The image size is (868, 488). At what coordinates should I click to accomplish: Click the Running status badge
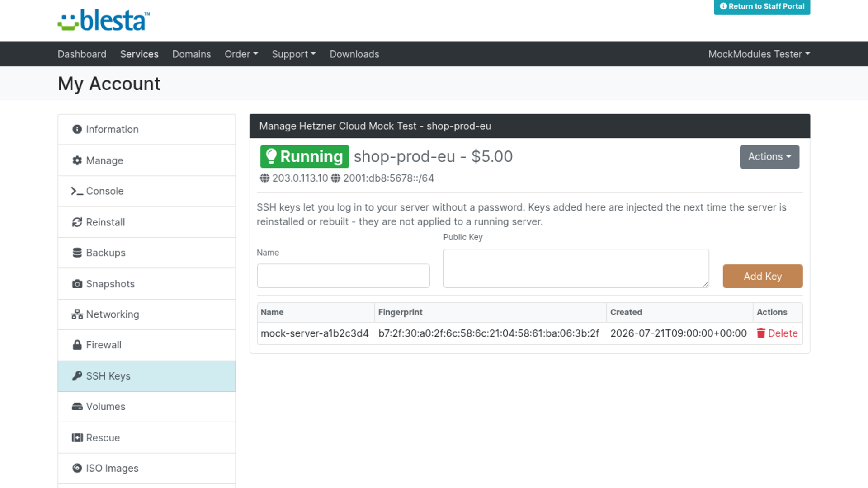pos(305,156)
